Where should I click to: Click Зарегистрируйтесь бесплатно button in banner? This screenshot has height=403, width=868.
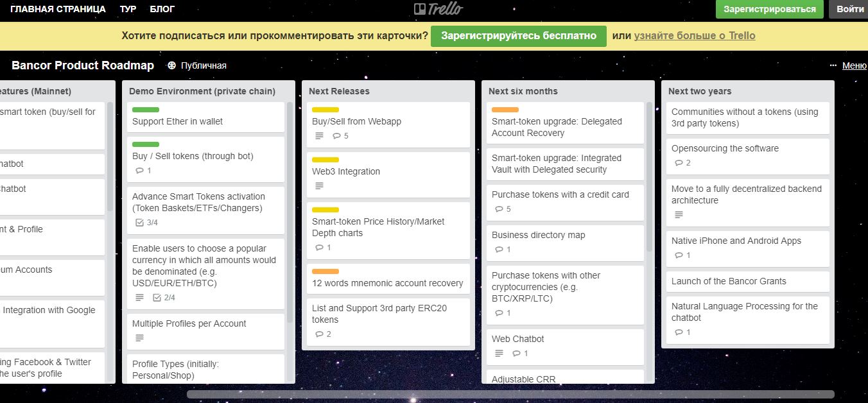519,36
